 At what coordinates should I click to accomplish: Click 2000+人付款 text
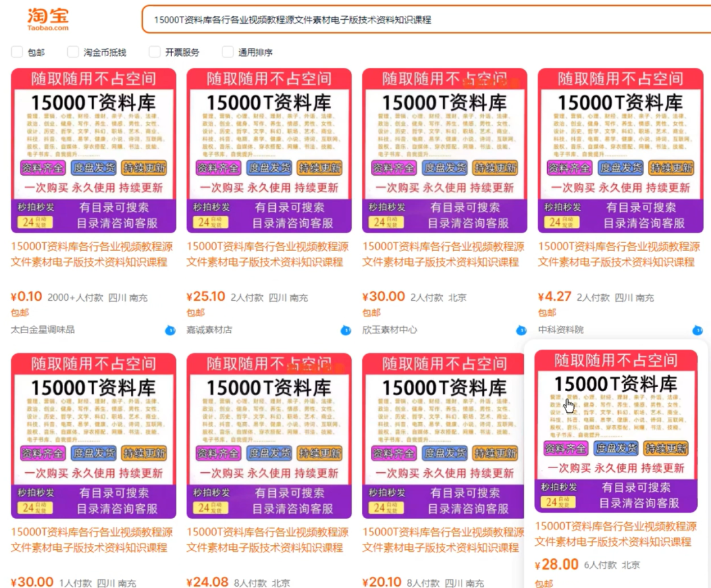pyautogui.click(x=75, y=298)
